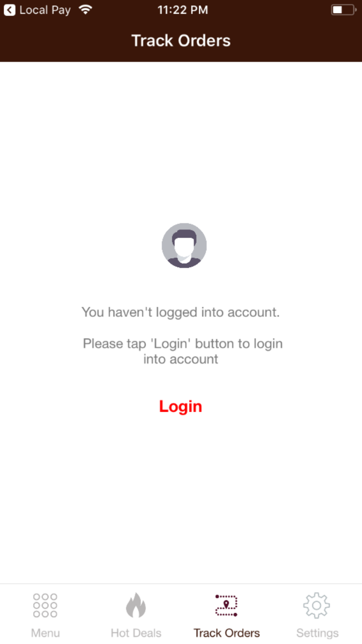Image resolution: width=362 pixels, height=644 pixels.
Task: Open Menu via the nine-circle grid icon
Action: coord(45,605)
